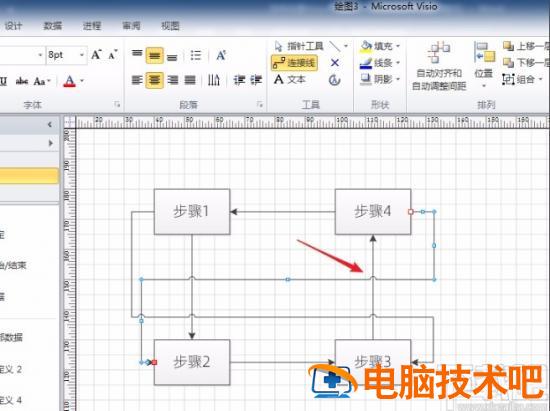Open the font size 8pt dropdown
Viewport: 550px width, 411px height.
(82, 55)
